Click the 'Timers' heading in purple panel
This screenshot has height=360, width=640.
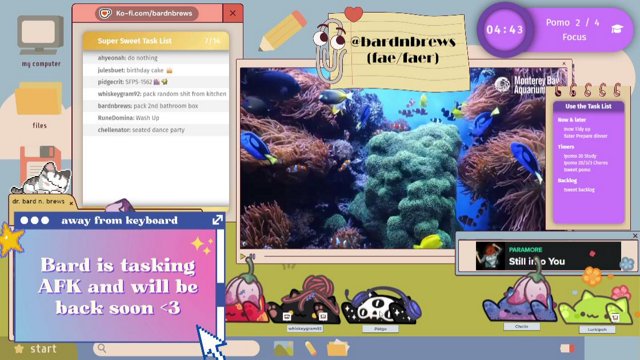(566, 147)
